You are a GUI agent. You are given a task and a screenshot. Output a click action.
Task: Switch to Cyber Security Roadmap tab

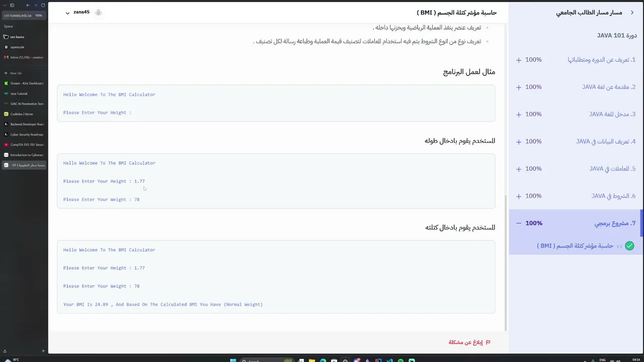click(24, 134)
